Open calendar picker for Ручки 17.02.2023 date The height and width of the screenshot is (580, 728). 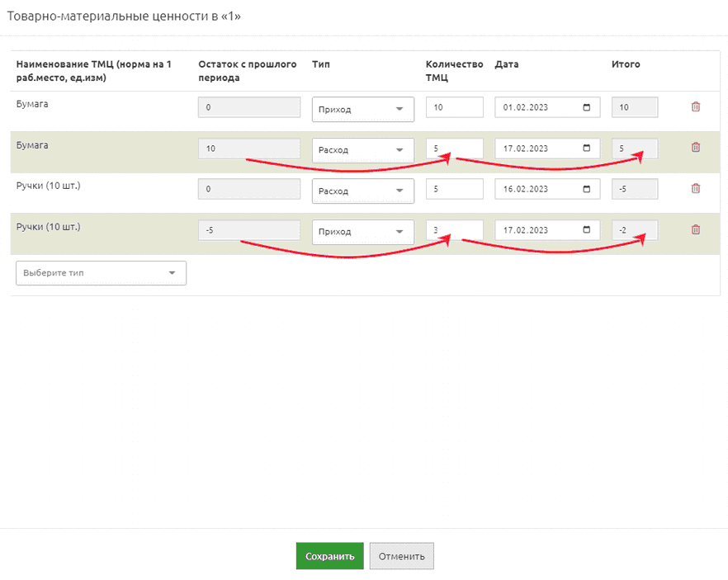pyautogui.click(x=586, y=229)
